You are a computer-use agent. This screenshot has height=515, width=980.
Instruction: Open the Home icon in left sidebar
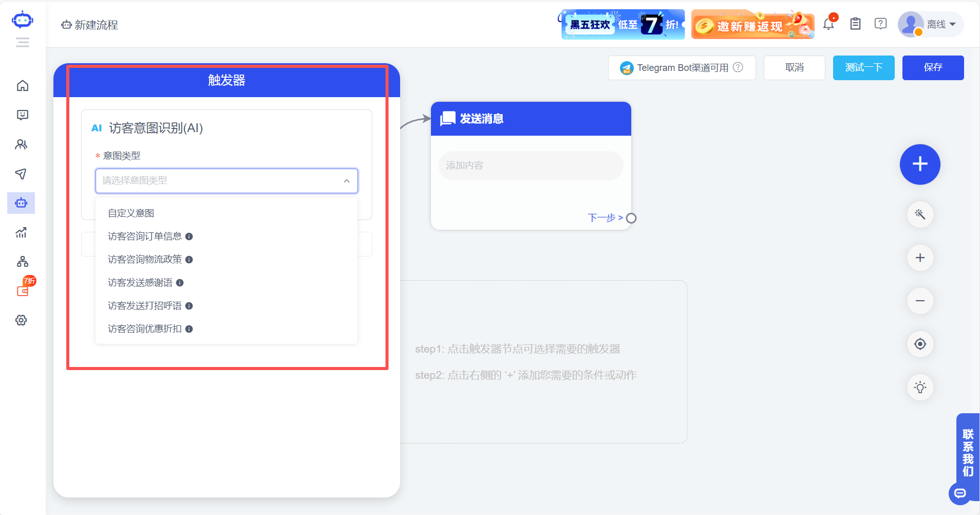[22, 85]
